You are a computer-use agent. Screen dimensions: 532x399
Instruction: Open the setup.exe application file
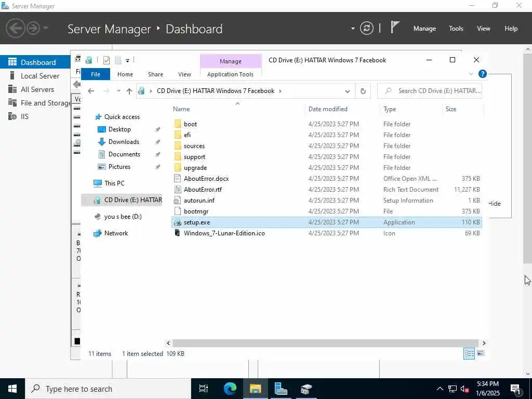(x=197, y=222)
